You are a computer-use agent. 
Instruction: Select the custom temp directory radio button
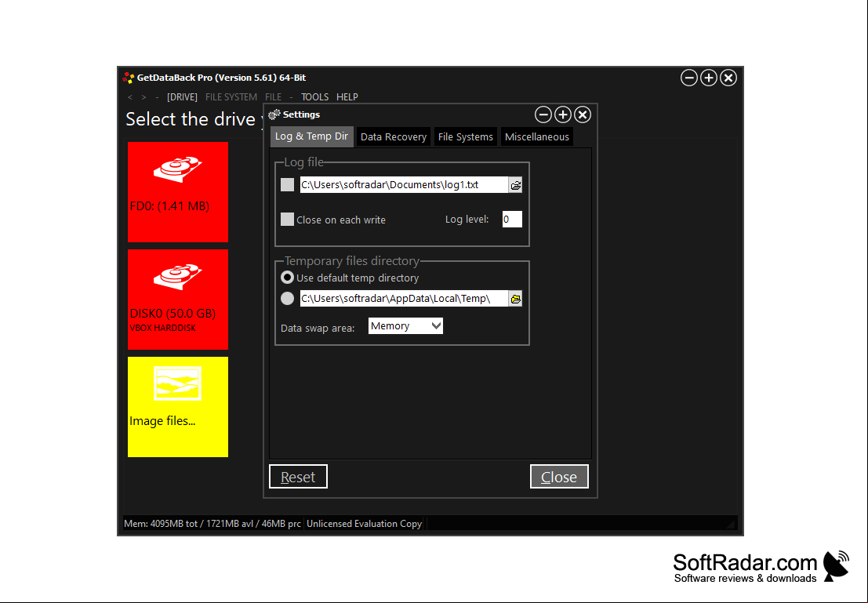pyautogui.click(x=287, y=299)
